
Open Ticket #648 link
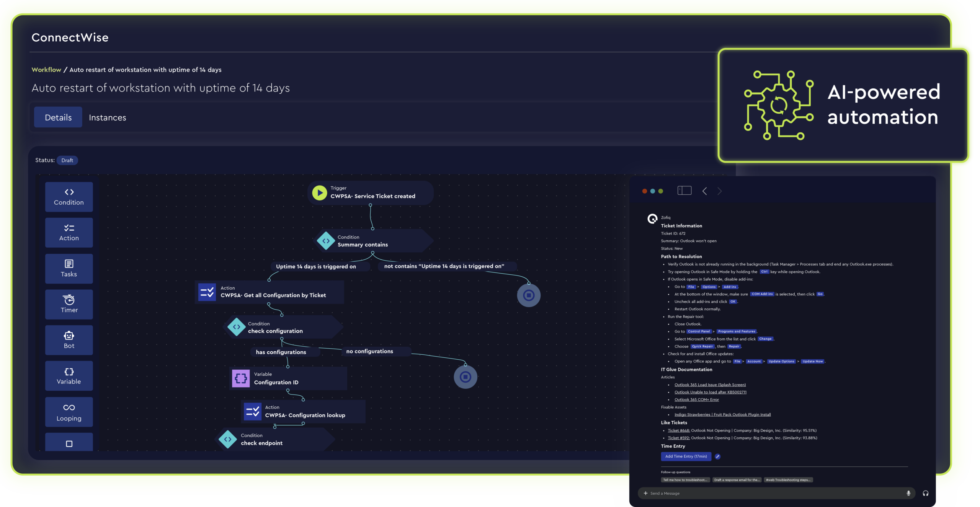[679, 430]
